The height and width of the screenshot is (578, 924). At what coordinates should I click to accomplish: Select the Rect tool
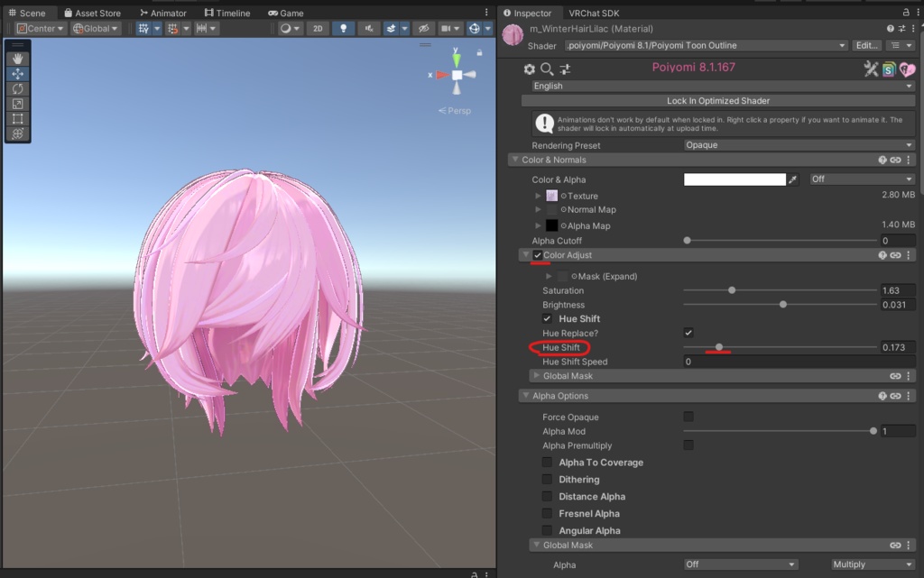tap(18, 118)
